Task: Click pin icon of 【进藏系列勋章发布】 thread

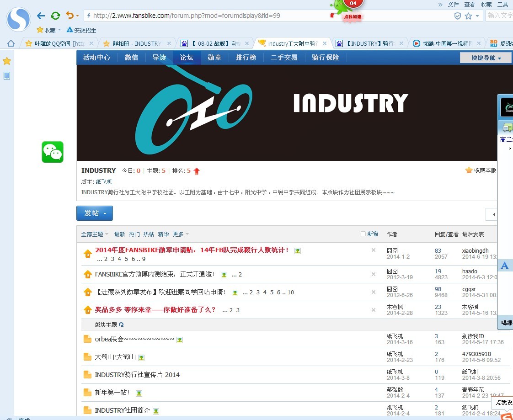Action: 88,292
